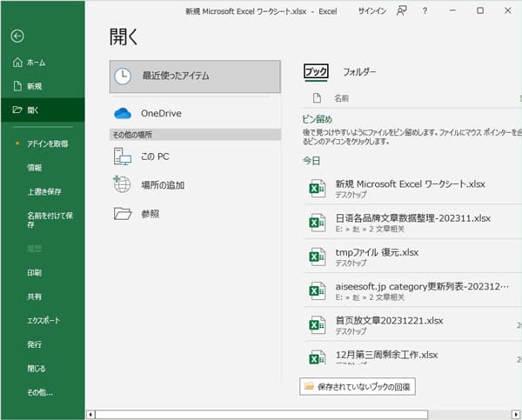This screenshot has width=522, height=420.
Task: Expand その他... options
Action: 40,392
